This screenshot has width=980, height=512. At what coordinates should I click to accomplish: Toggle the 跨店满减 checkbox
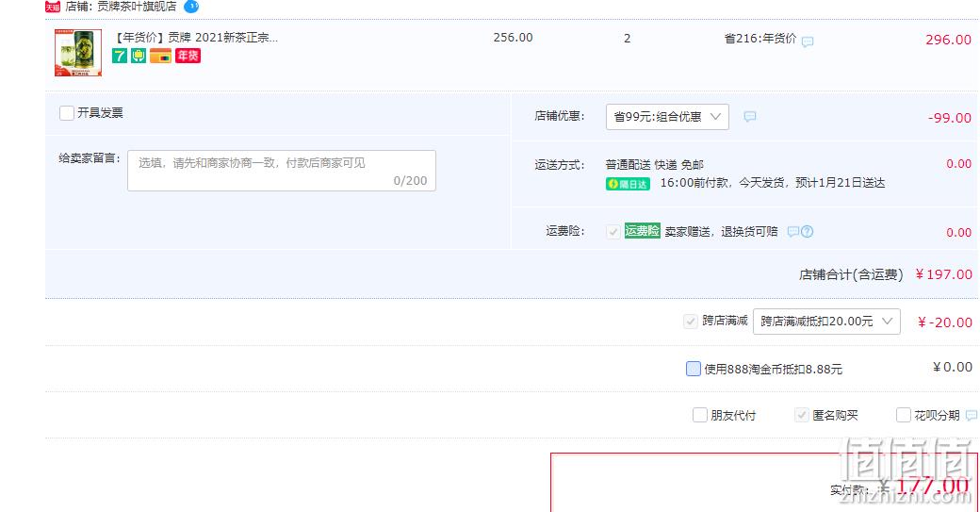tap(691, 322)
